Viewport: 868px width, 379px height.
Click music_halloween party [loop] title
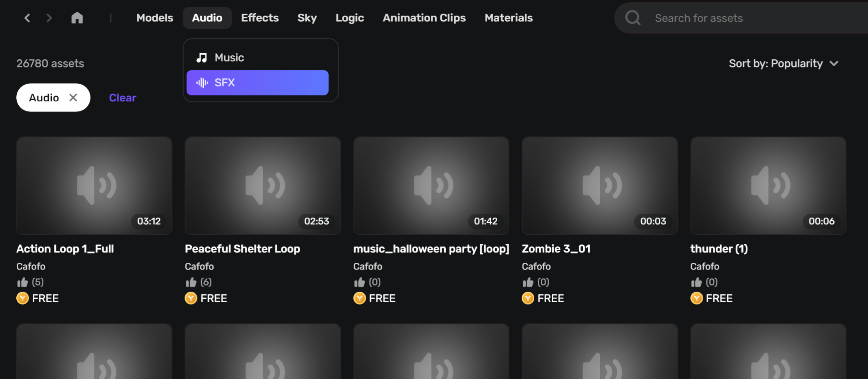tap(431, 249)
